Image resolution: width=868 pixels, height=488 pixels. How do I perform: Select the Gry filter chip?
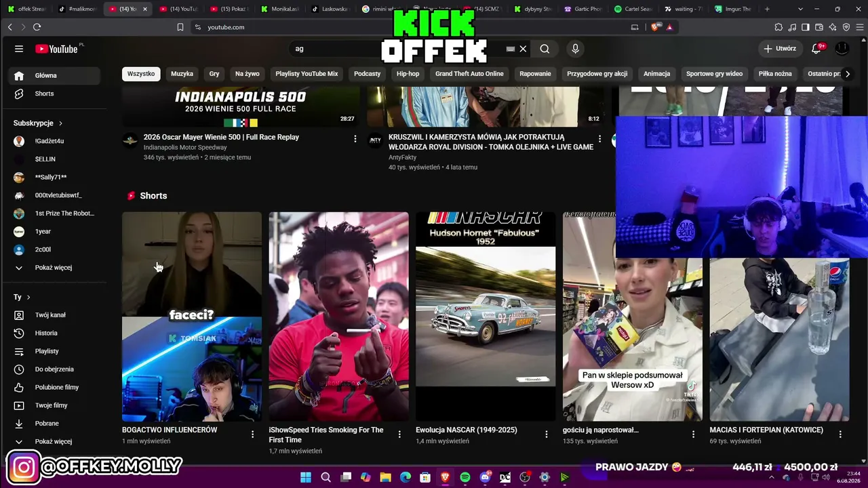[214, 74]
